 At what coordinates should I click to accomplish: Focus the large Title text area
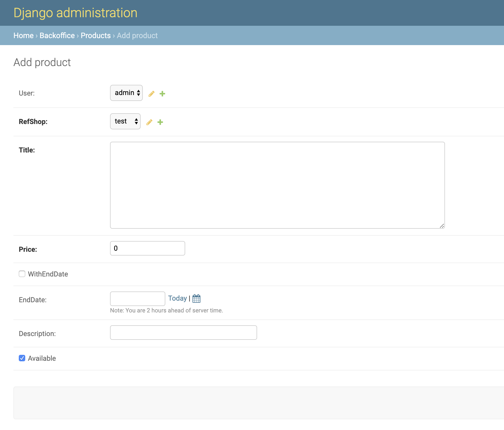(x=277, y=185)
